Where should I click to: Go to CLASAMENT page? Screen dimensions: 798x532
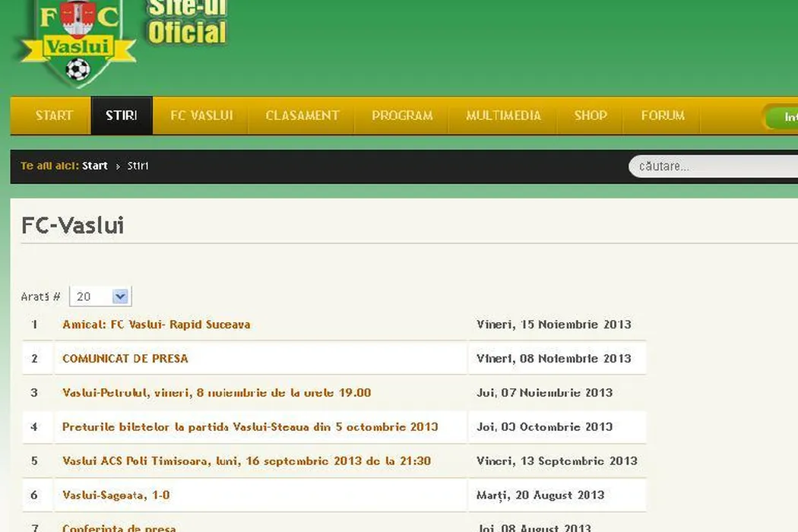tap(302, 116)
